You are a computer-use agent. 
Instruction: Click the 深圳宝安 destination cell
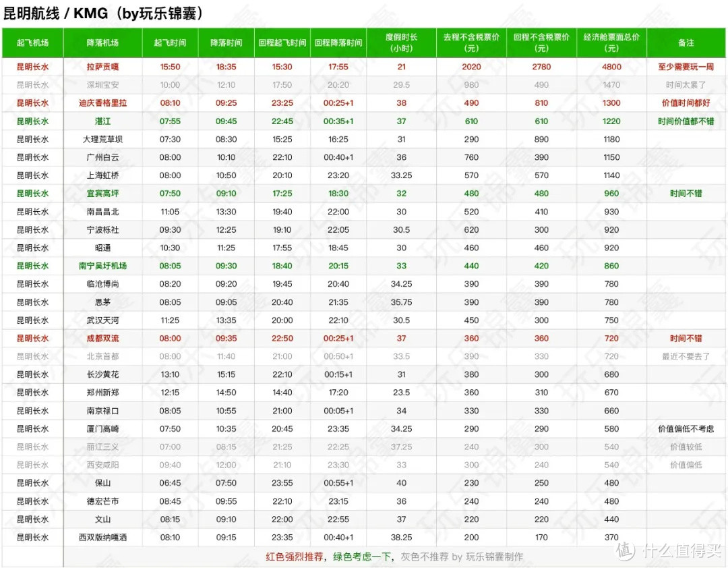[102, 85]
